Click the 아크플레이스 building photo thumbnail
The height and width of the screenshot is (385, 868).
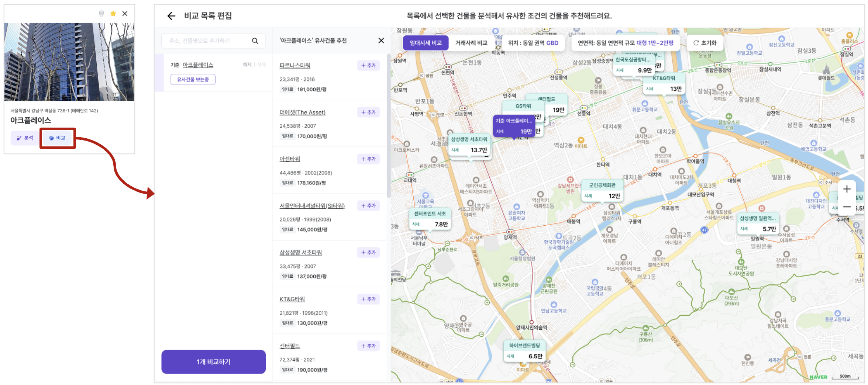69,62
